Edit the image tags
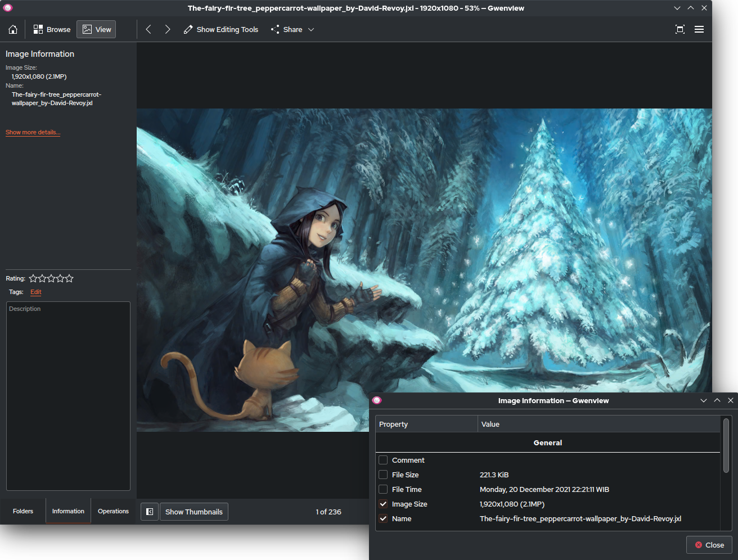 tap(36, 292)
